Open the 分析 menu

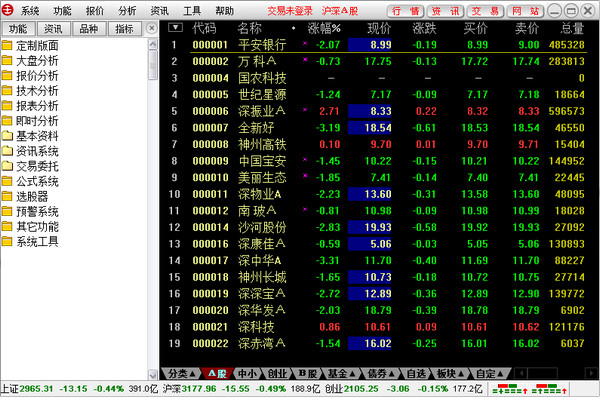(127, 11)
